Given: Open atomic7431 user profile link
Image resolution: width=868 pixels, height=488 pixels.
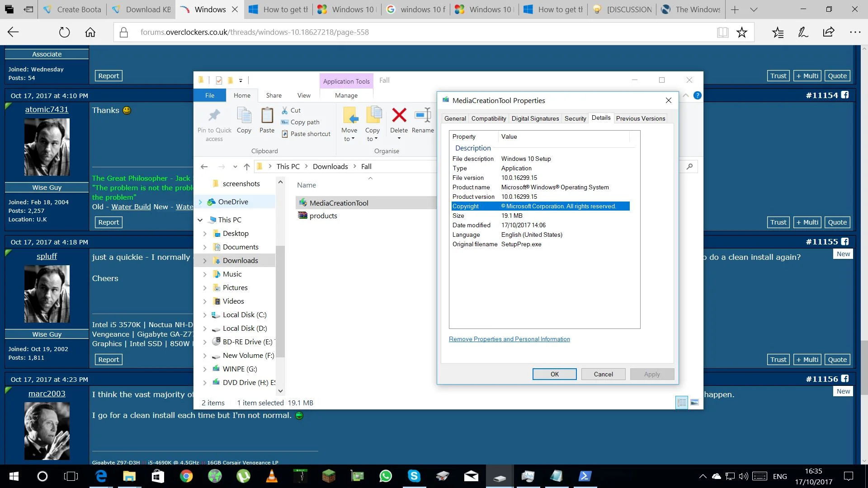Looking at the screenshot, I should click(x=47, y=109).
